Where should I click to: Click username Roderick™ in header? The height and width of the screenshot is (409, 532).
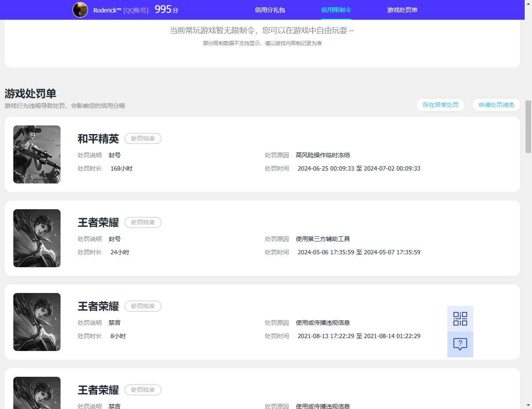tap(107, 10)
